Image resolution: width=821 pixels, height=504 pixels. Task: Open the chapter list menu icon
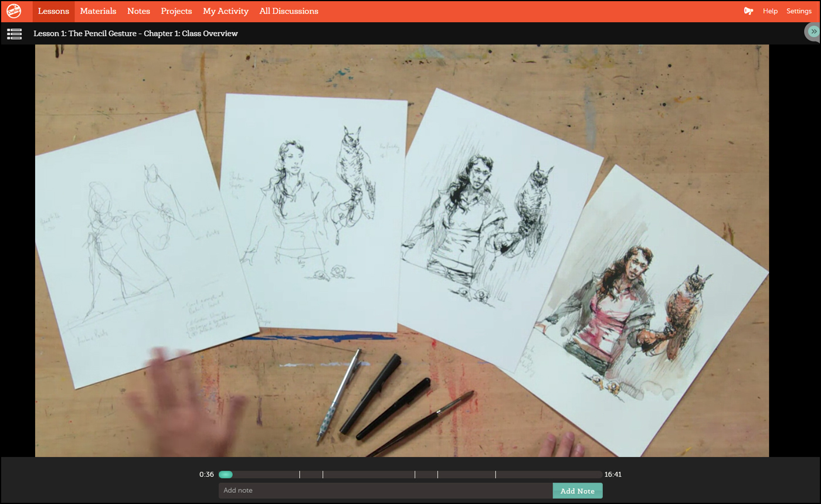coord(15,34)
